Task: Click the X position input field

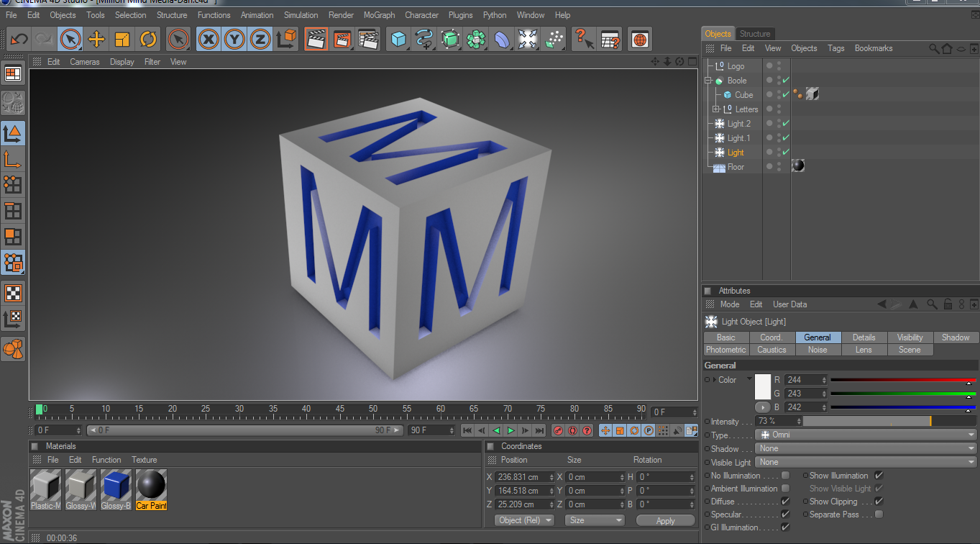Action: click(x=525, y=477)
